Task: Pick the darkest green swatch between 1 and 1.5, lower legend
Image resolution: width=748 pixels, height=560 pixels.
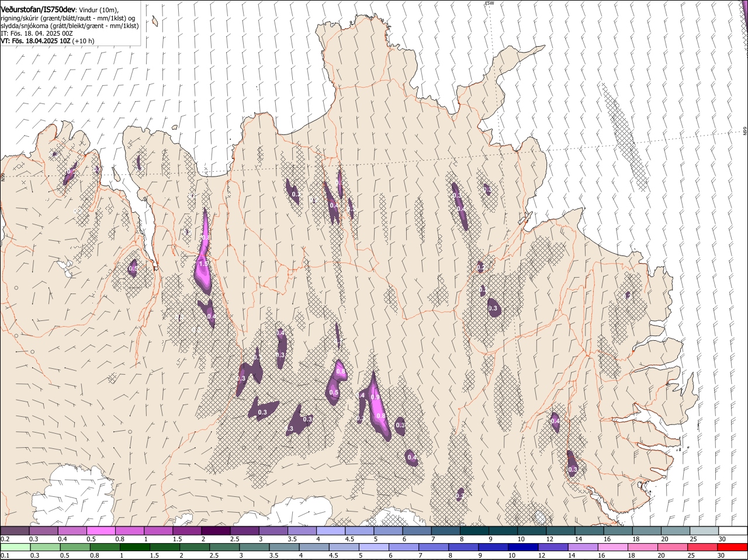Action: (134, 548)
